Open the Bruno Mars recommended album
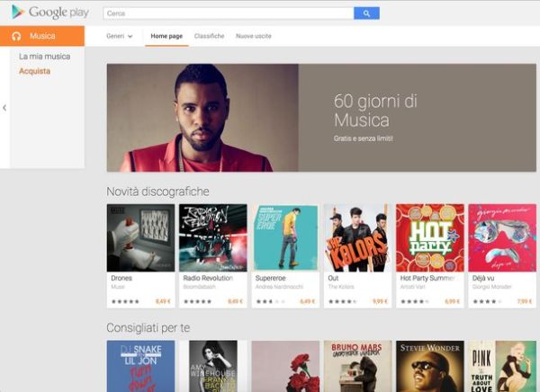Image resolution: width=540 pixels, height=392 pixels. [357, 366]
